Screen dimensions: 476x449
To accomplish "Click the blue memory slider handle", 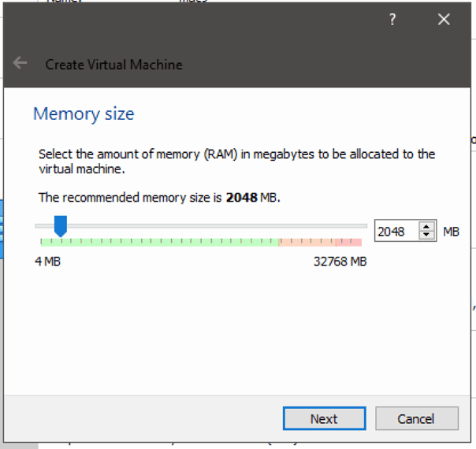I will [x=60, y=227].
